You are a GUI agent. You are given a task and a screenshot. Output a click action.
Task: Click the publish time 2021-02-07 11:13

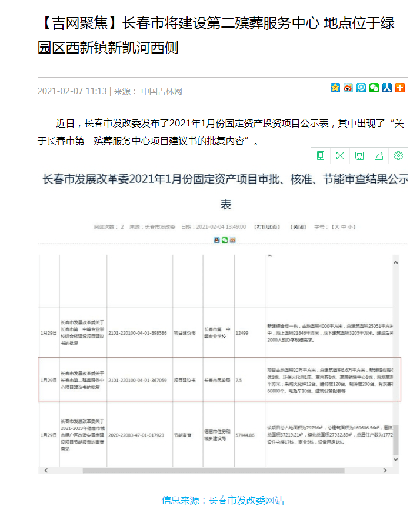72,91
